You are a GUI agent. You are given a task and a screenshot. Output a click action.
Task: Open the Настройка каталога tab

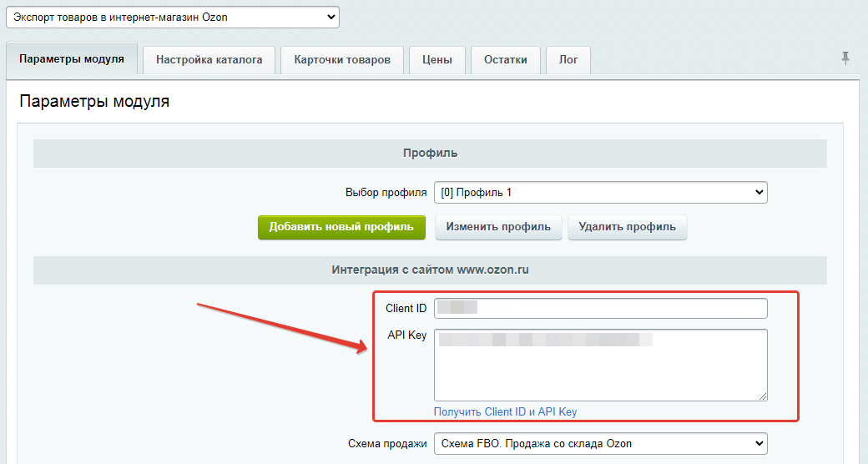[x=209, y=60]
